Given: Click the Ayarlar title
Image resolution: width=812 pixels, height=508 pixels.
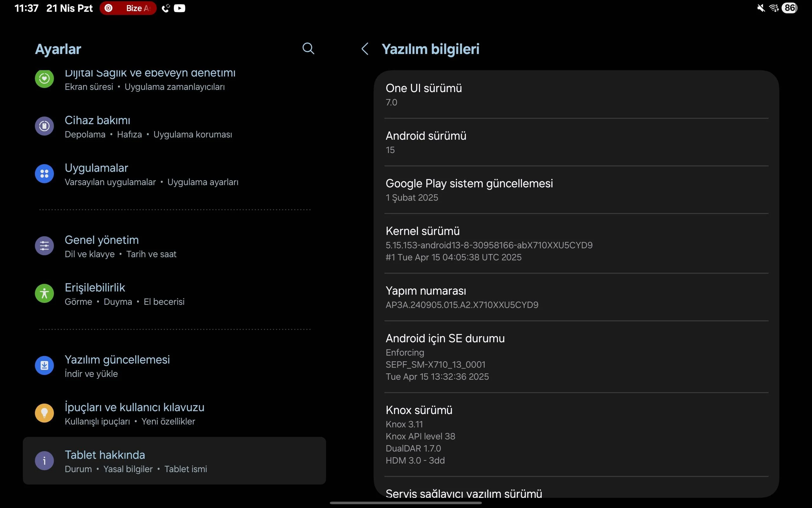Looking at the screenshot, I should [x=58, y=50].
